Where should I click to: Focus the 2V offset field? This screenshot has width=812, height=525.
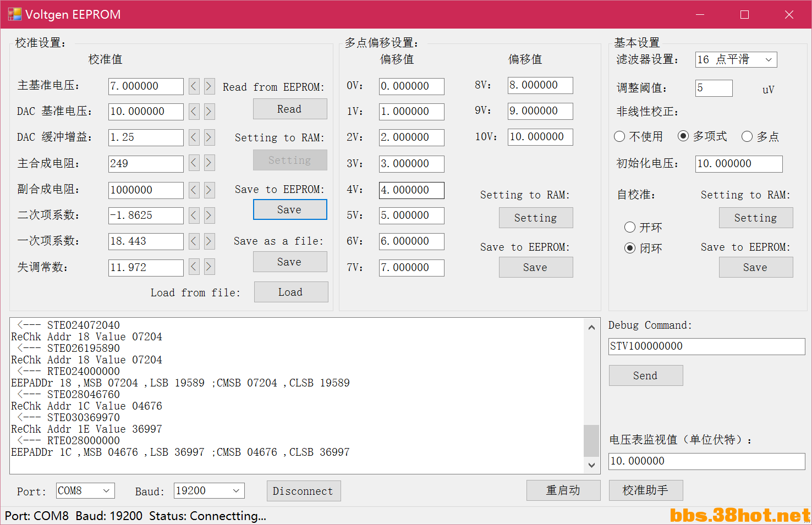(x=412, y=137)
